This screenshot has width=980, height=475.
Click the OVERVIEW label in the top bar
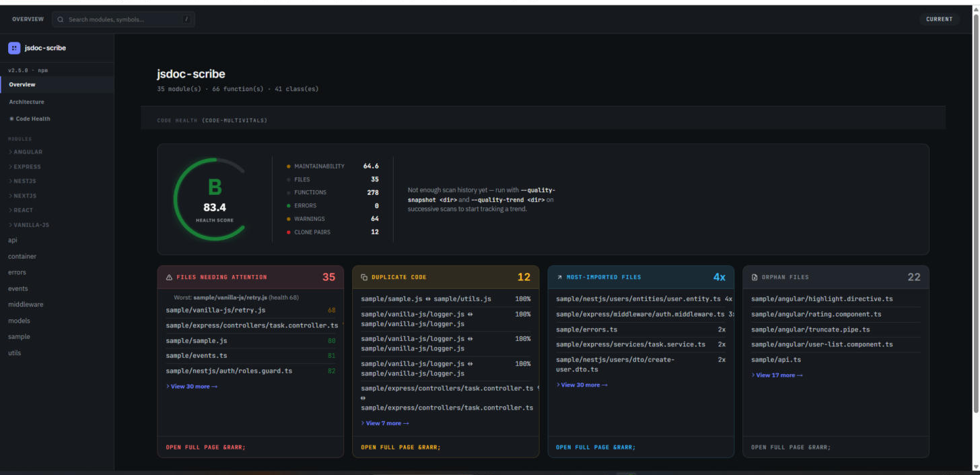coord(28,20)
